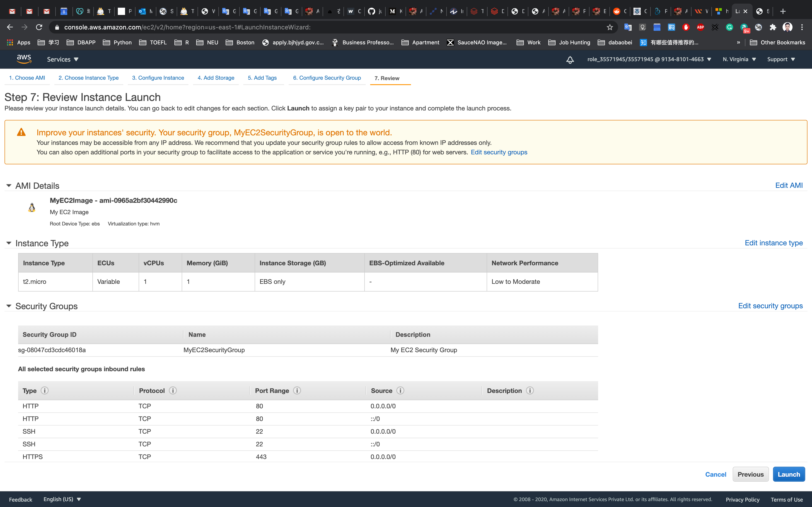Open the notifications bell icon
Image resolution: width=812 pixels, height=507 pixels.
coord(570,60)
